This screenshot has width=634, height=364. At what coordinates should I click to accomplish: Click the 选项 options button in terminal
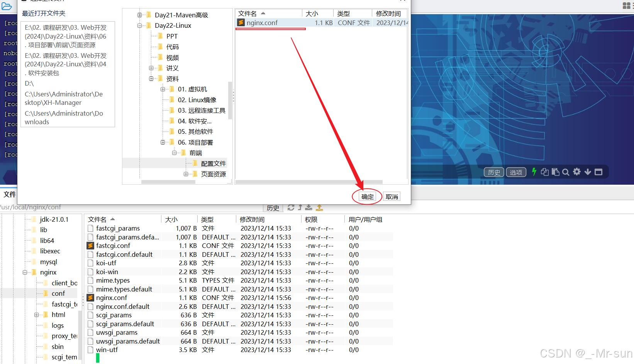click(x=516, y=172)
